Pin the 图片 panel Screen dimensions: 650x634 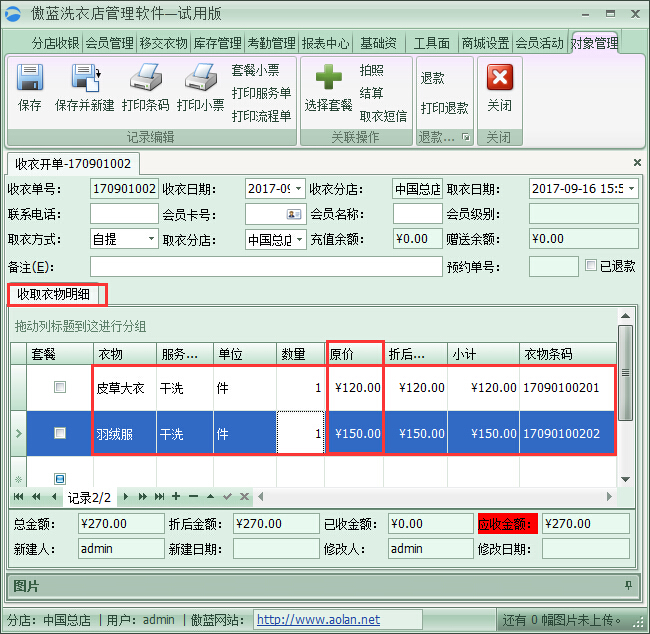[x=628, y=585]
